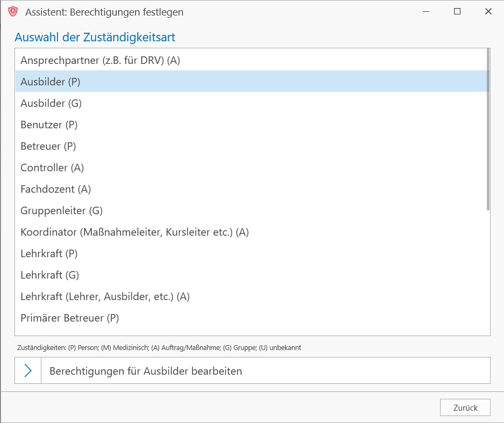Click the red shield app icon

point(13,12)
